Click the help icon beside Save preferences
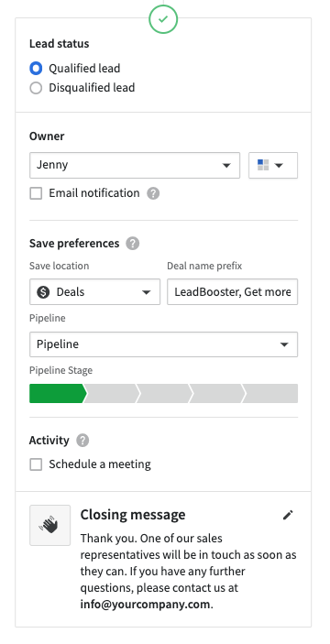The height and width of the screenshot is (644, 330). coord(133,244)
